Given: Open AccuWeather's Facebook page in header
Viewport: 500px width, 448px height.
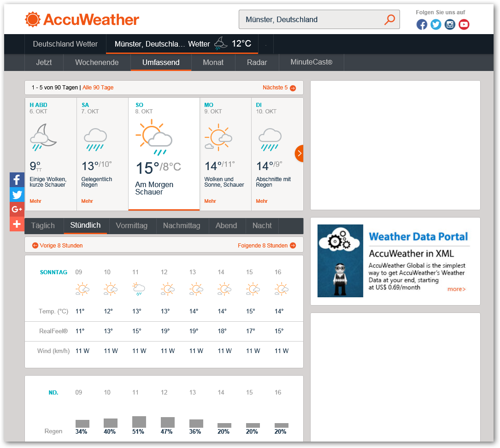Looking at the screenshot, I should point(422,24).
